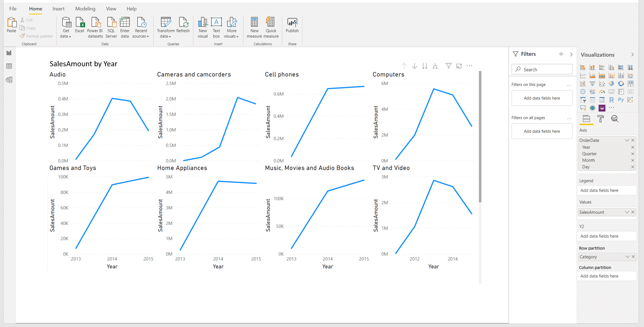Click the Refresh button in Queries
644x327 pixels.
(183, 25)
